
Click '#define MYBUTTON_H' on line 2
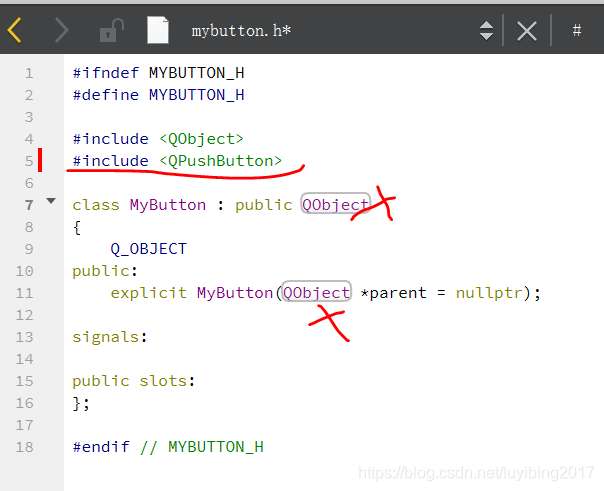pos(158,95)
